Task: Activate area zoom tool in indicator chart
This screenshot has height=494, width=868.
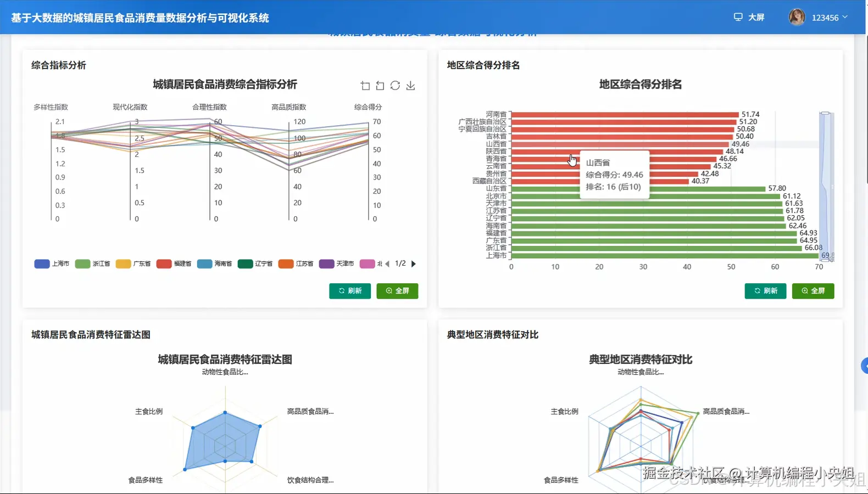Action: 365,86
